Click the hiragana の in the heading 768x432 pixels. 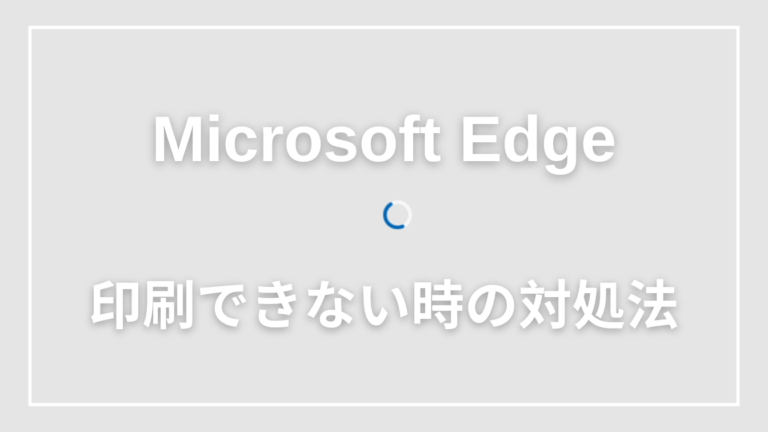[491, 307]
